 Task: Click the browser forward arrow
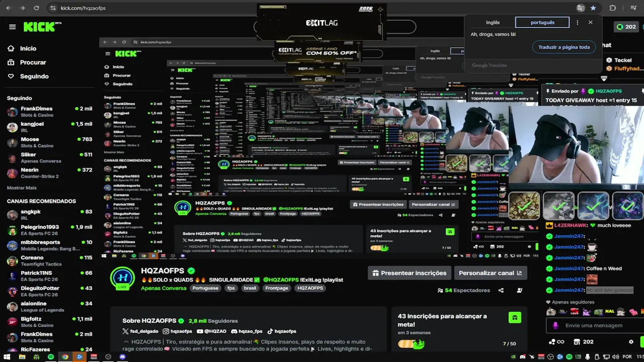(x=22, y=8)
